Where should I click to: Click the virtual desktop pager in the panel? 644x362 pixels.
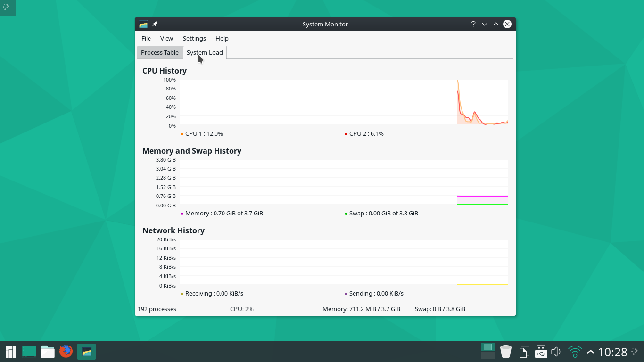coord(487,351)
